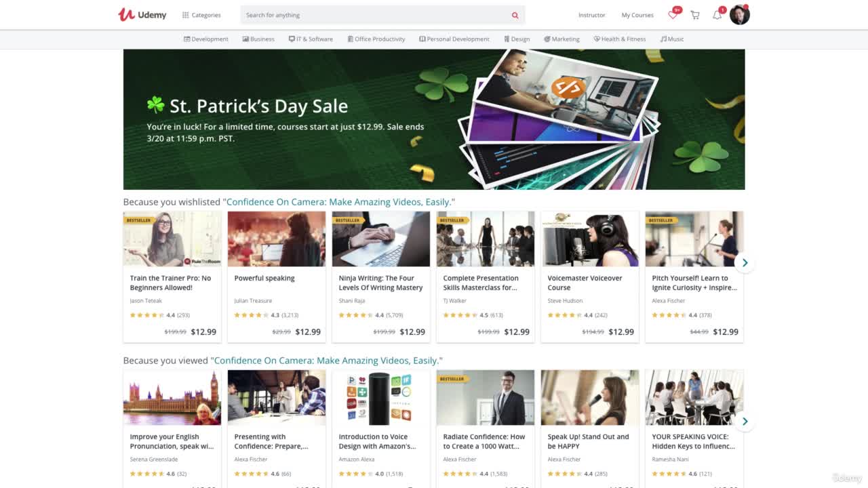Click the Powerful speaking title
Screen dimensions: 868x488
coord(264,278)
